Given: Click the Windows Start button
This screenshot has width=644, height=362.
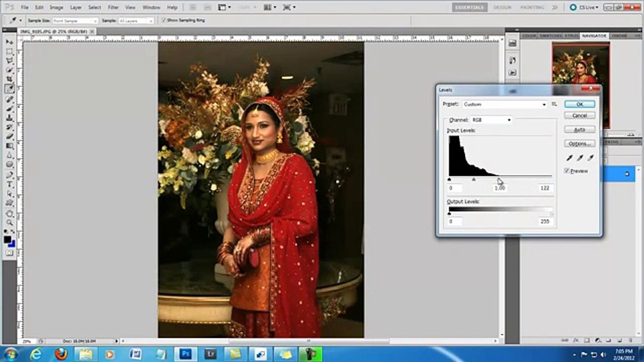Looking at the screenshot, I should [x=11, y=354].
